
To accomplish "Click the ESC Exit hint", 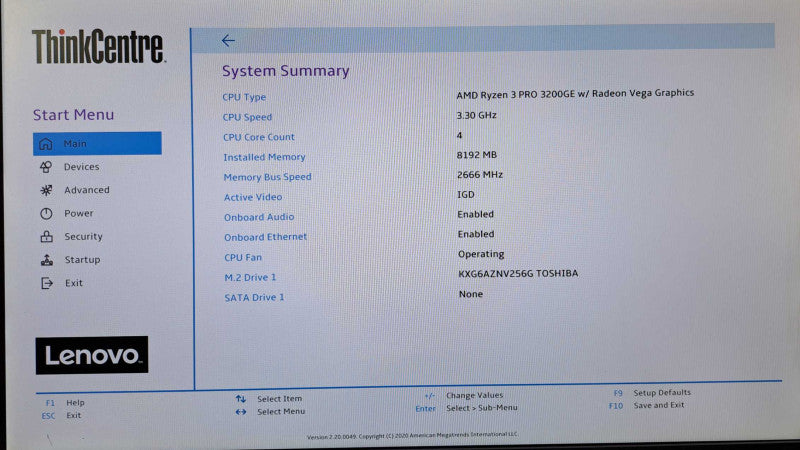I will pyautogui.click(x=61, y=415).
